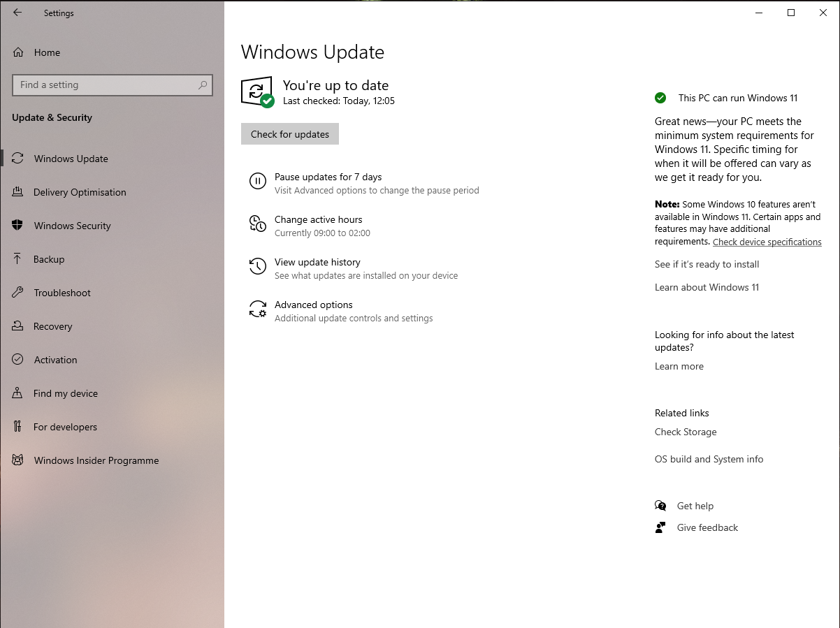Click the "This PC can run Windows 11" text
Screen dimensions: 840x628
click(738, 98)
